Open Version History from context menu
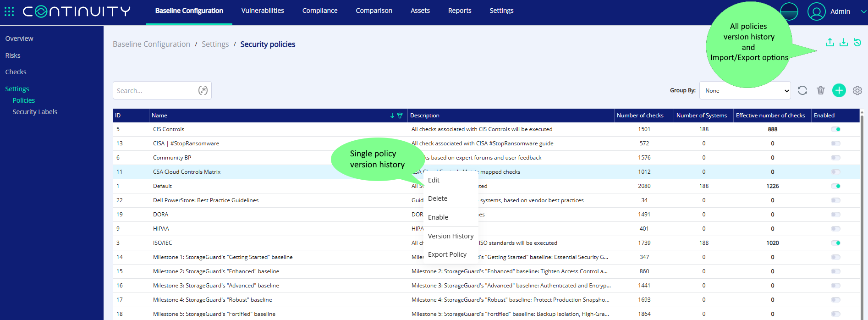Image resolution: width=868 pixels, height=320 pixels. [451, 236]
